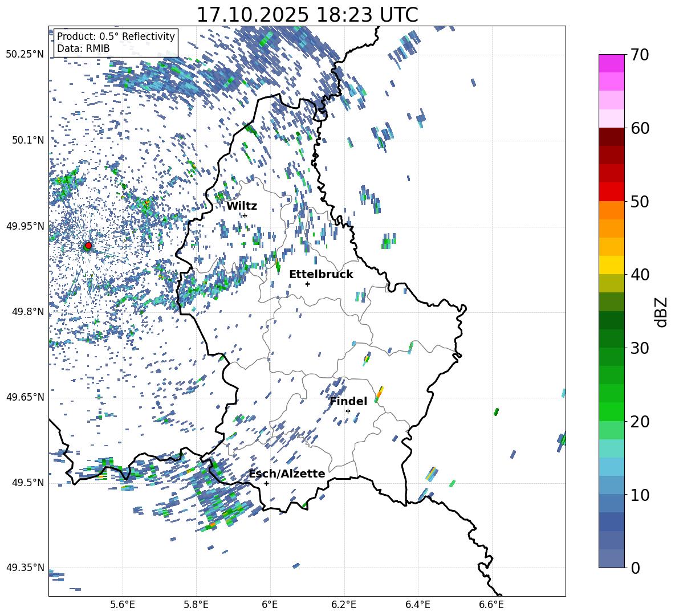The image size is (675, 616).
Task: Click the 70 colorbar tick label
Action: pos(640,55)
